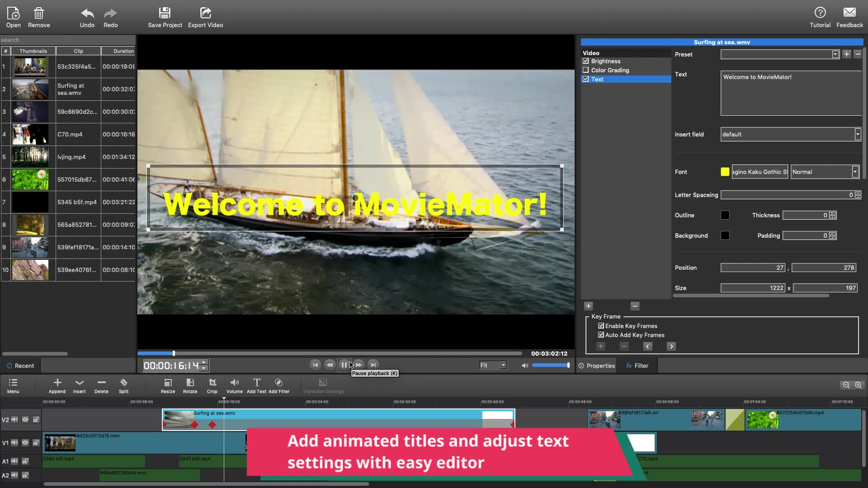868x488 pixels.
Task: Toggle Auto Add Key Frames checkbox
Action: point(601,335)
